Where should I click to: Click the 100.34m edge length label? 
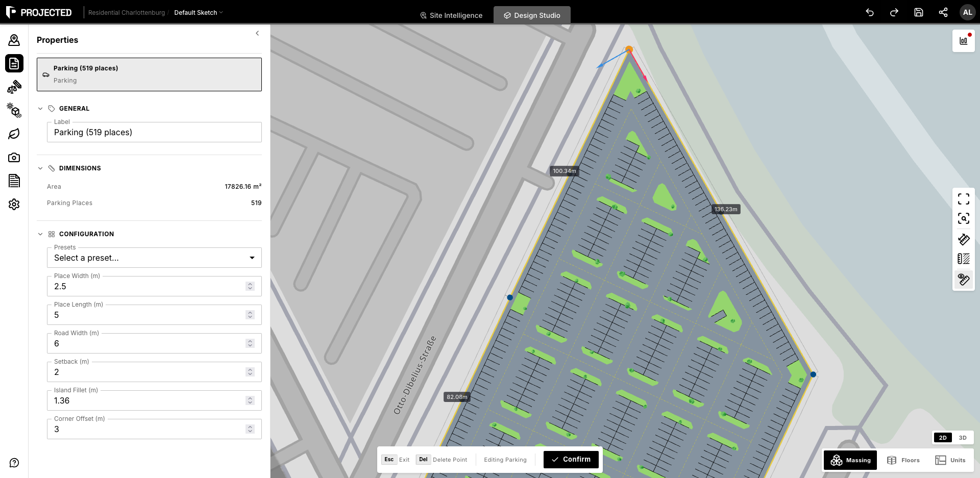pyautogui.click(x=565, y=171)
